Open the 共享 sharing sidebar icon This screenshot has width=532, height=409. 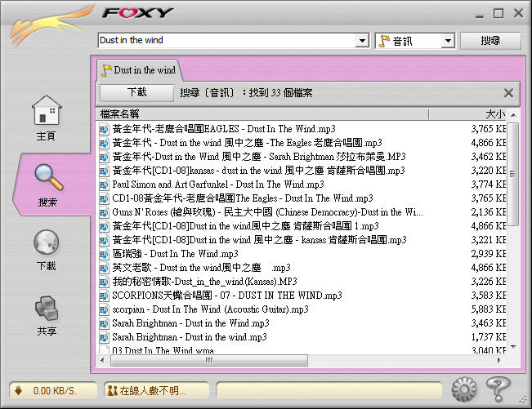point(47,309)
